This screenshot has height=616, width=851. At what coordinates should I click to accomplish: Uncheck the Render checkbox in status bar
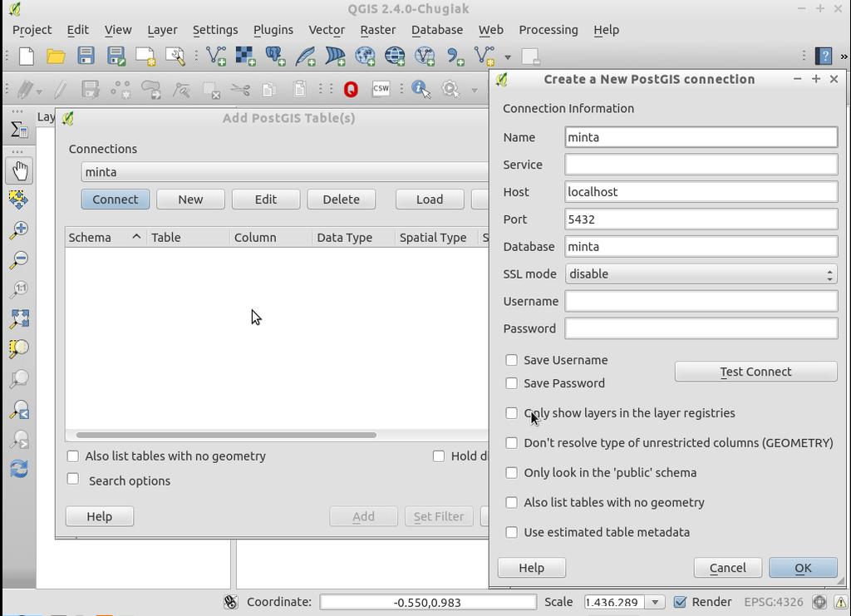coord(680,601)
